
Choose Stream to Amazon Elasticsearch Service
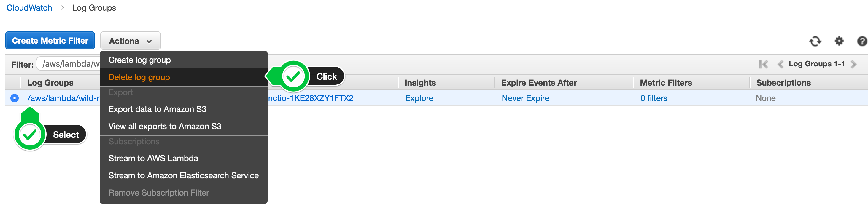click(183, 175)
